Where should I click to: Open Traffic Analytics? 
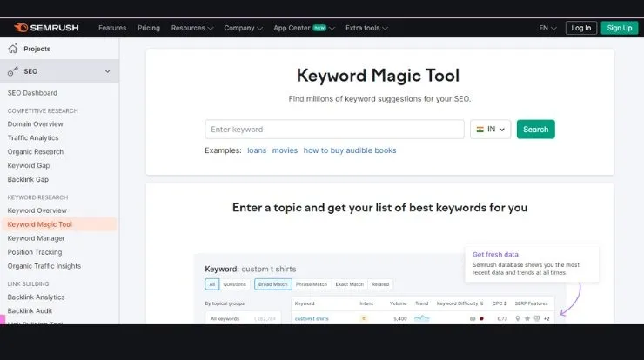pos(33,138)
